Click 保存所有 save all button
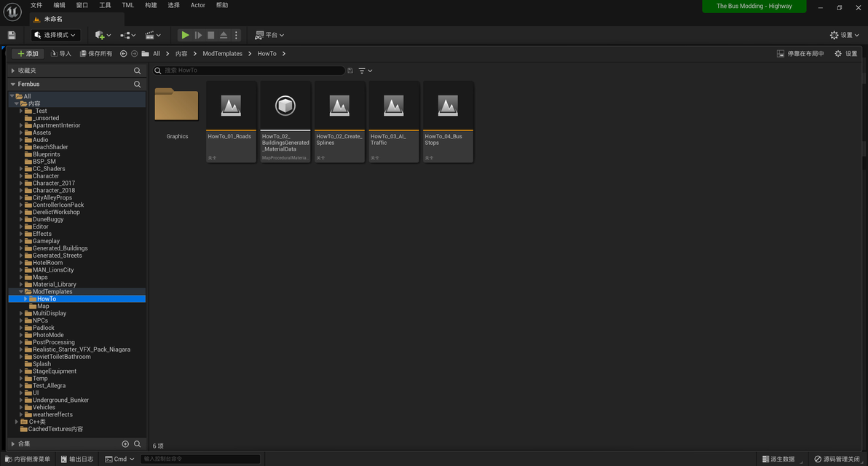Screen dimensions: 868x466 click(96, 54)
